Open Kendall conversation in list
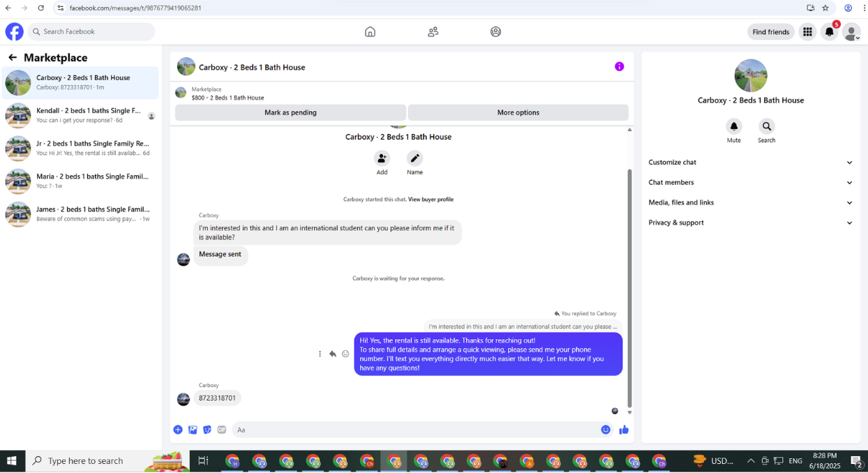The image size is (868, 473). pos(80,116)
